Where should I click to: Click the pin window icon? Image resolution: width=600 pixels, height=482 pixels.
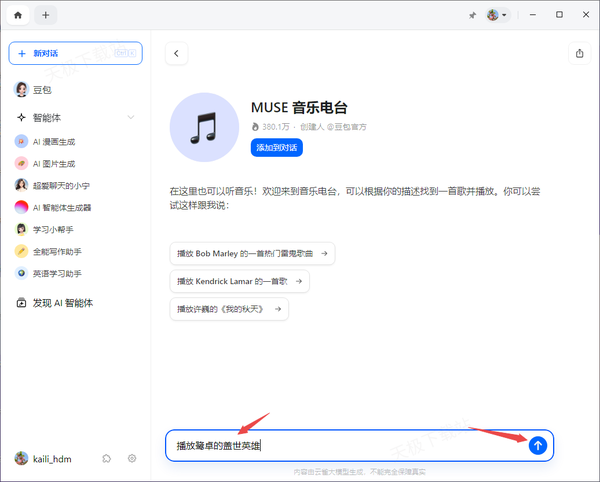(x=471, y=15)
